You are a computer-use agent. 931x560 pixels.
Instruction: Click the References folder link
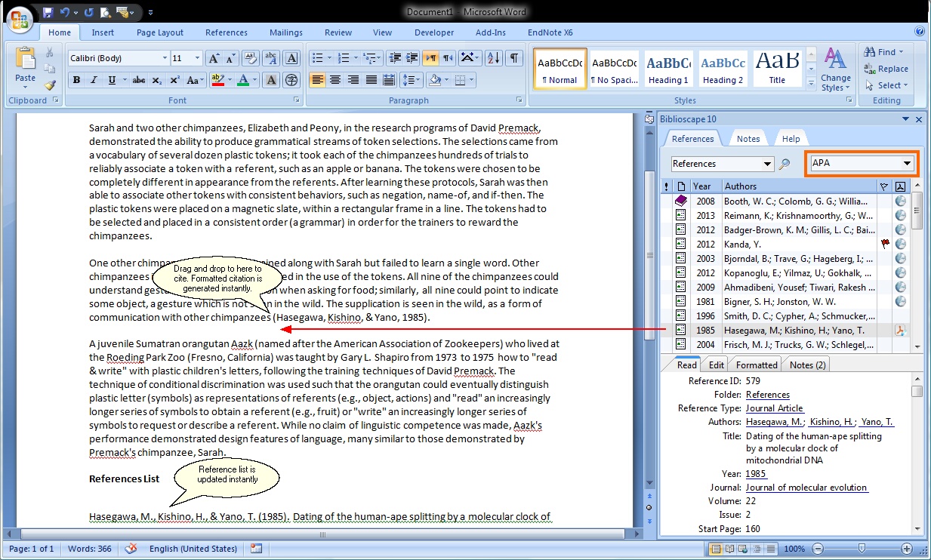pos(768,395)
